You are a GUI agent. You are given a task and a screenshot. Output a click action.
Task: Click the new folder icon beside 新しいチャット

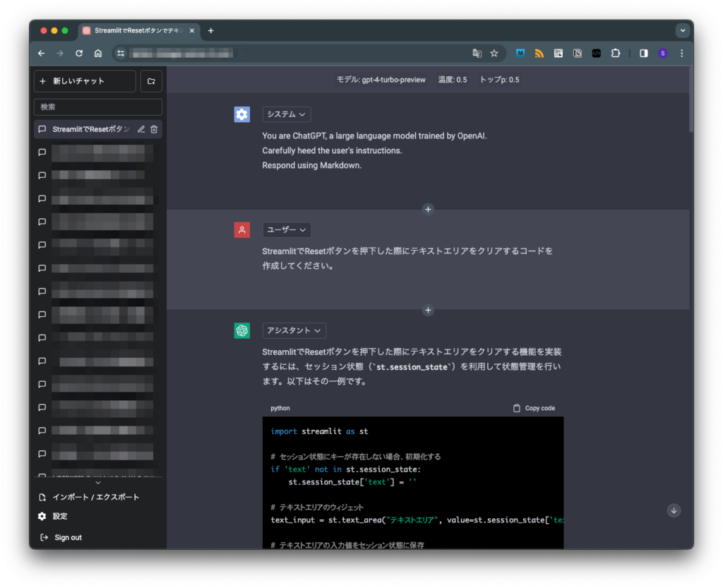151,81
